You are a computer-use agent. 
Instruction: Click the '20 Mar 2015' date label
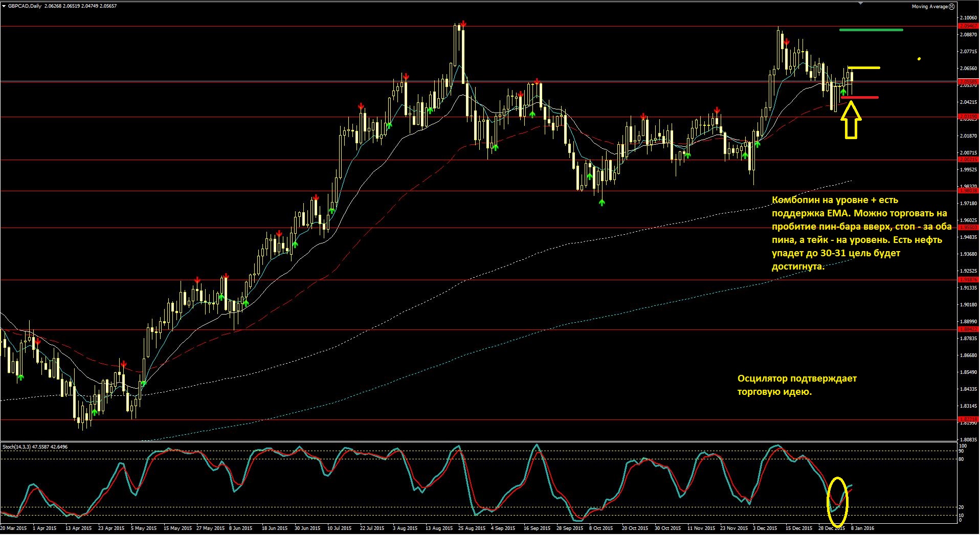click(x=14, y=528)
